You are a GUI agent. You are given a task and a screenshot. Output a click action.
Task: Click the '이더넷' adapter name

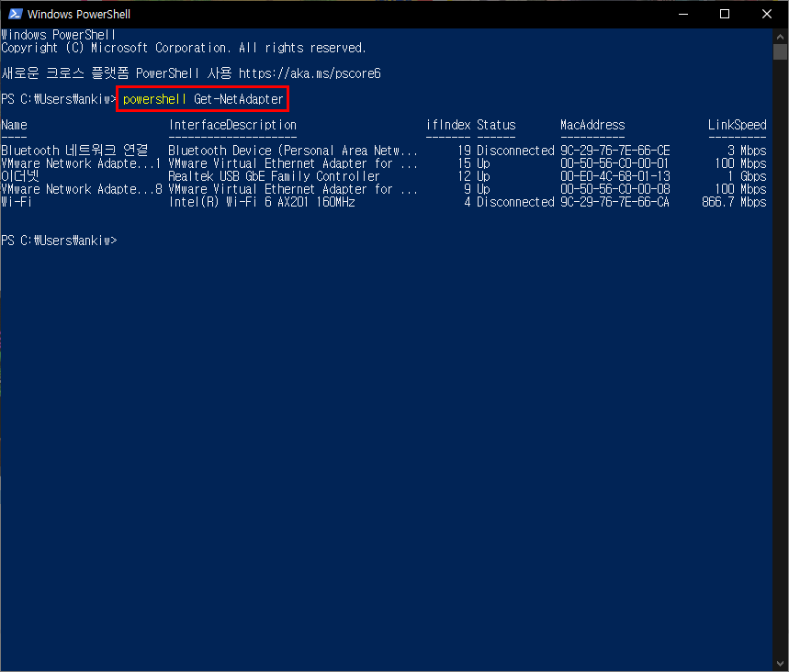click(x=20, y=176)
